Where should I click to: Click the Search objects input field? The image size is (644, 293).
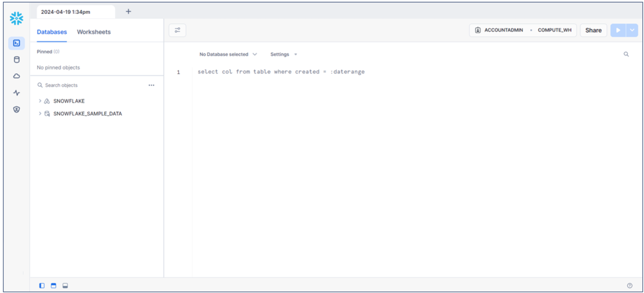coord(92,85)
